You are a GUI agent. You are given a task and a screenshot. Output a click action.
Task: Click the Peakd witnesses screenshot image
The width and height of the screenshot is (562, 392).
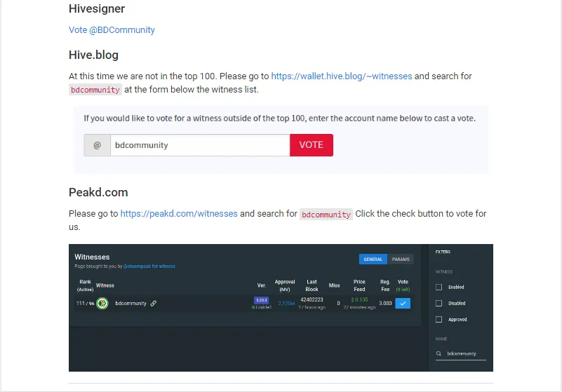(281, 308)
